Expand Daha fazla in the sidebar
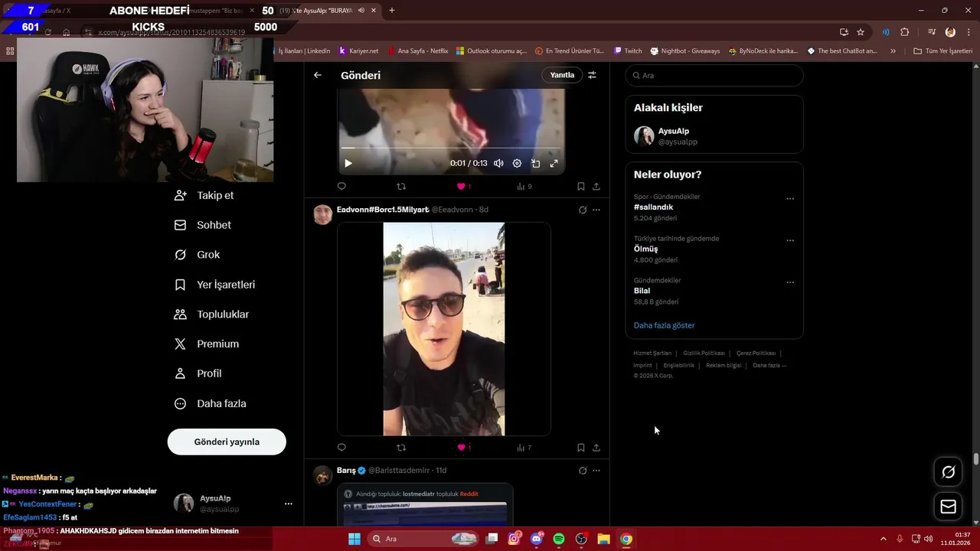The image size is (980, 551). pyautogui.click(x=210, y=403)
